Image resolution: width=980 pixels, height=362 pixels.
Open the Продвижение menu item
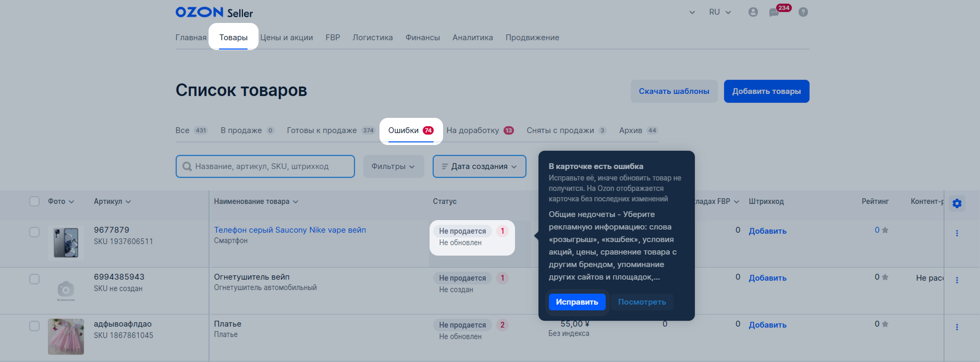(532, 38)
